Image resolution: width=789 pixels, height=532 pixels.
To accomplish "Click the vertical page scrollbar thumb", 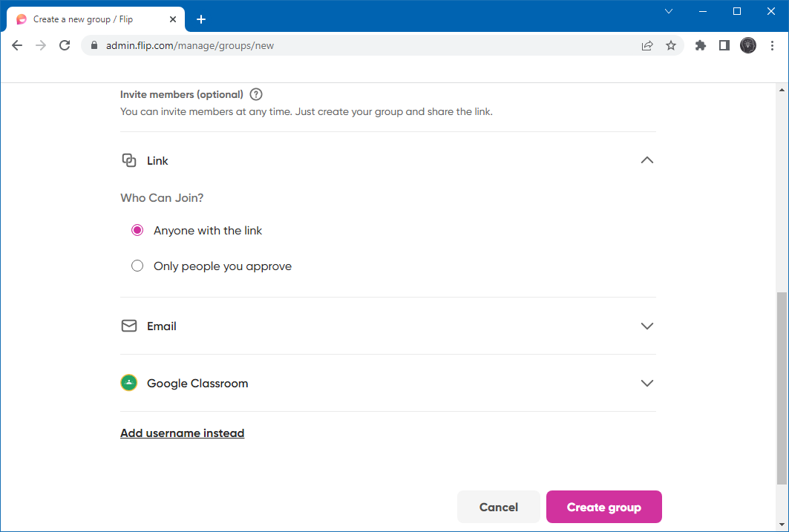I will pos(781,386).
